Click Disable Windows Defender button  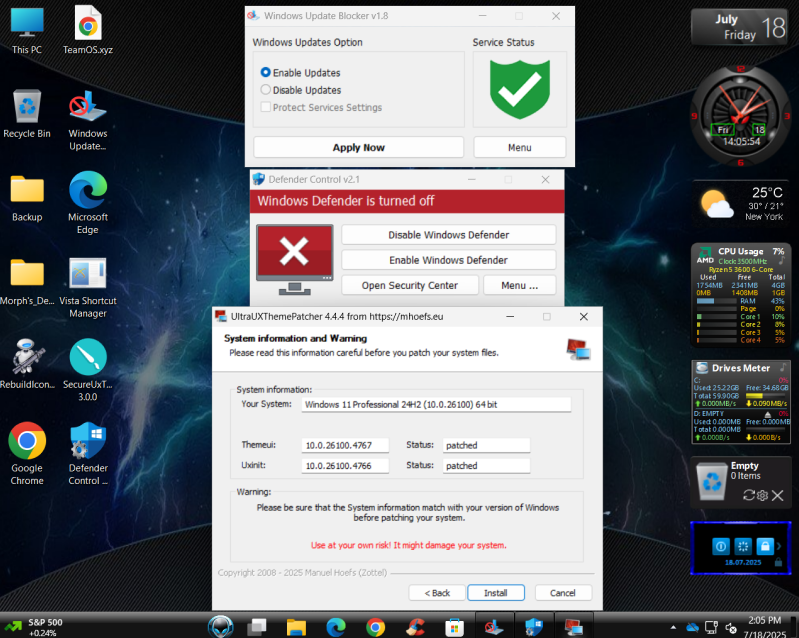click(448, 235)
